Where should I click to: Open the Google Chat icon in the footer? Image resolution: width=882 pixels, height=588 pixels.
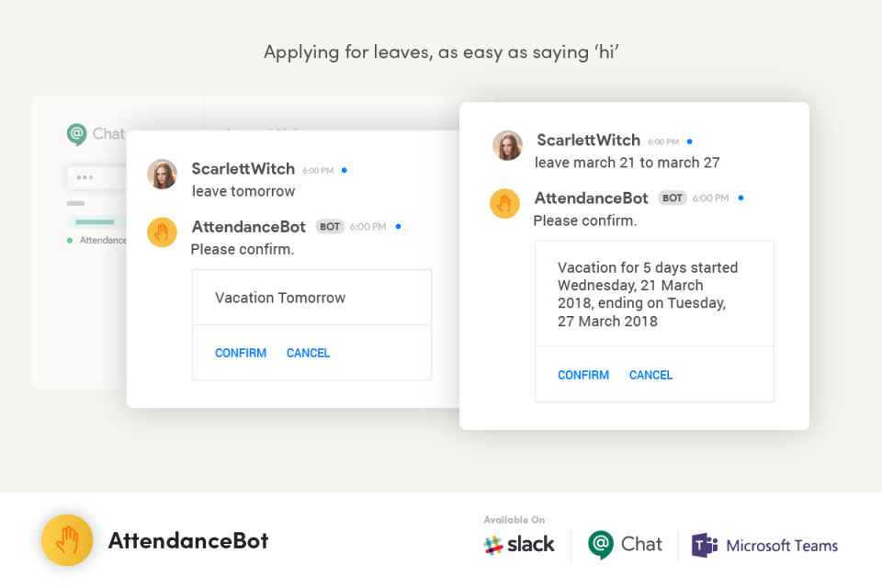click(602, 544)
